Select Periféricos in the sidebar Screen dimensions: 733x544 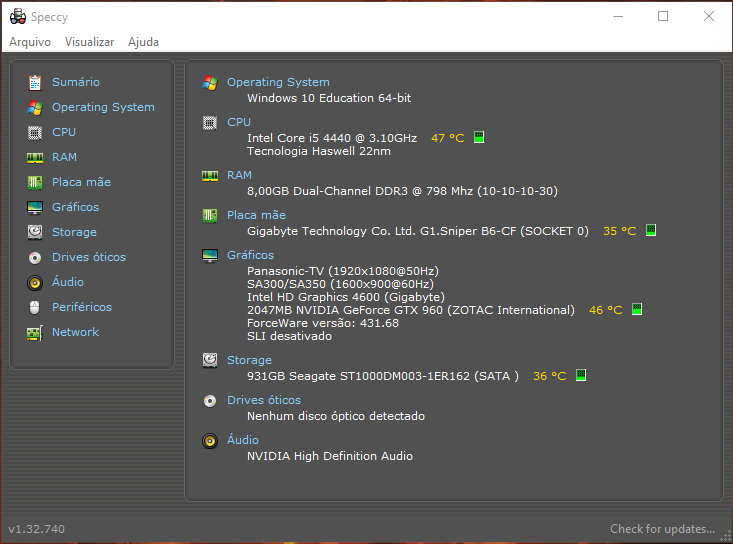tap(82, 307)
